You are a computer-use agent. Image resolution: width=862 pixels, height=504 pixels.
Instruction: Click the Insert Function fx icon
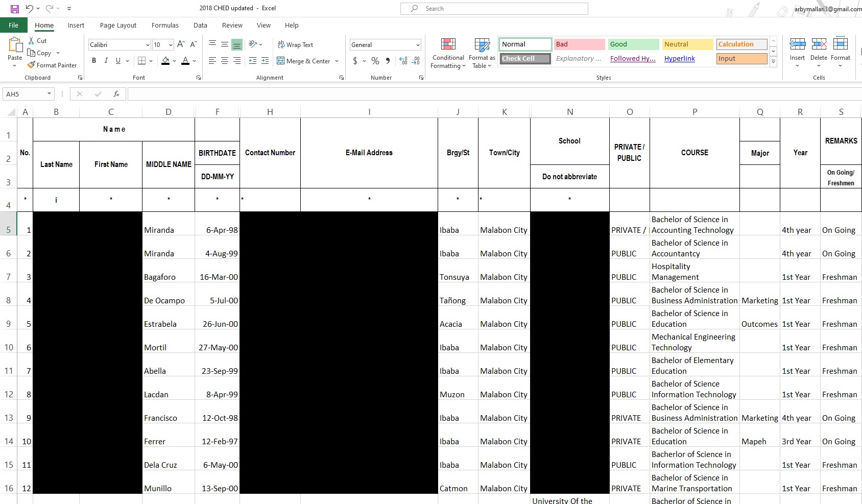point(116,94)
